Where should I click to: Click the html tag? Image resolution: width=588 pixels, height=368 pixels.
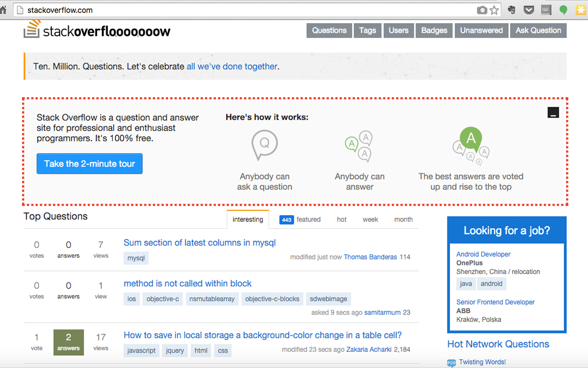201,351
